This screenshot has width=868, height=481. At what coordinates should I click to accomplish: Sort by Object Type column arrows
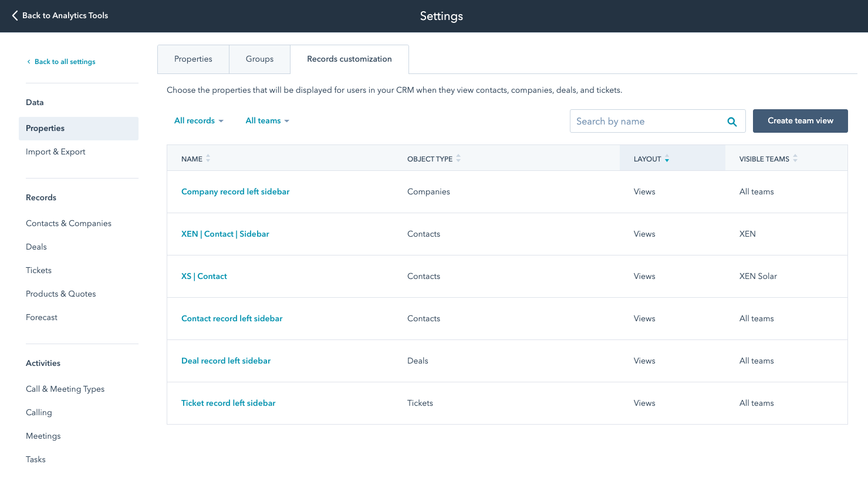tap(458, 159)
